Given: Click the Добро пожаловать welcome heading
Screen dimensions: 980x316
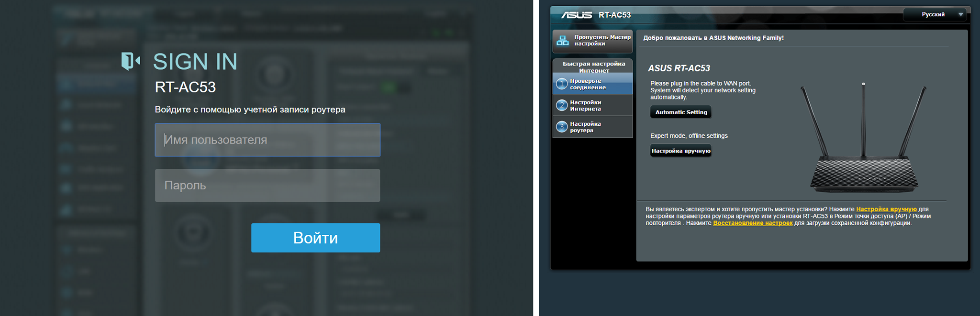Looking at the screenshot, I should coord(713,38).
